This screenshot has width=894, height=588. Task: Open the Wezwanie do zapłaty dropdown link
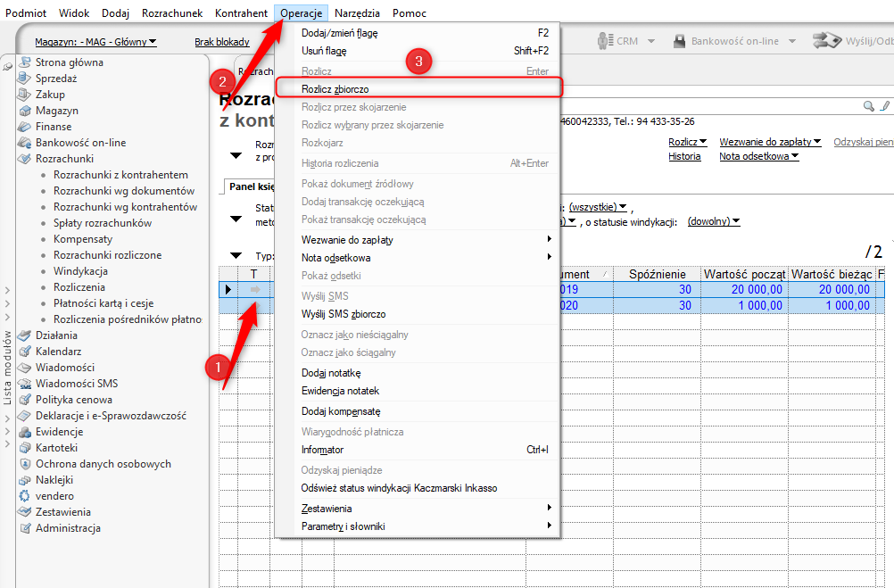[x=770, y=142]
